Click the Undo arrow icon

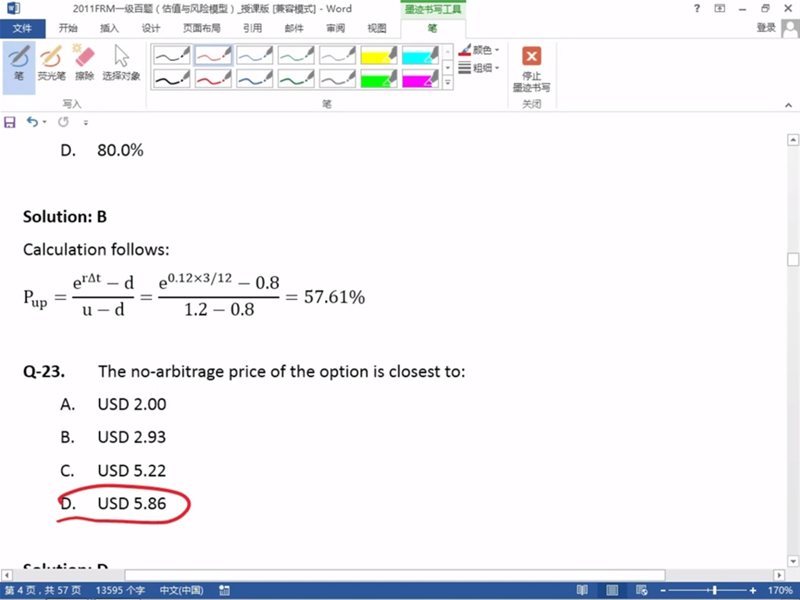click(x=32, y=122)
